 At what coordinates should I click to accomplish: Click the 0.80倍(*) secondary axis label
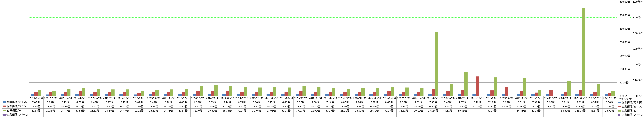click(x=638, y=33)
